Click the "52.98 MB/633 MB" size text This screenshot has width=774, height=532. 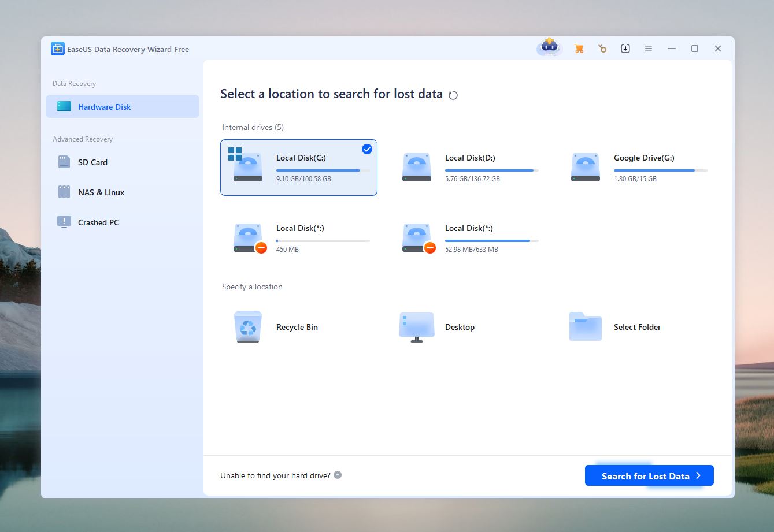tap(472, 250)
